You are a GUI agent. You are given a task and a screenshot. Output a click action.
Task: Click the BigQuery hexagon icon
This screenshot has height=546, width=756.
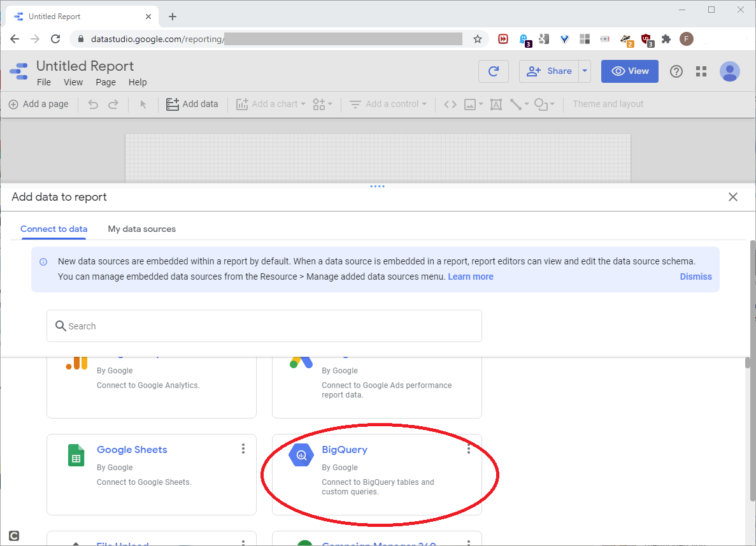[301, 456]
